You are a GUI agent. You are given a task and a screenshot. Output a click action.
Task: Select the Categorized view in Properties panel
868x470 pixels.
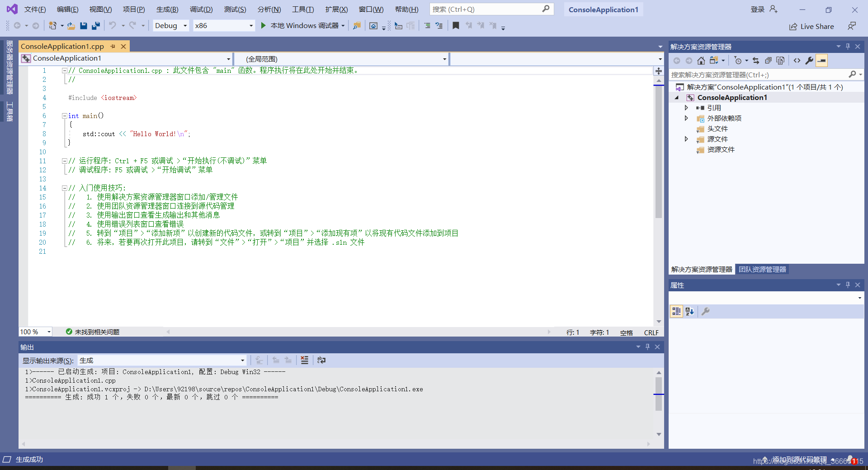point(676,311)
